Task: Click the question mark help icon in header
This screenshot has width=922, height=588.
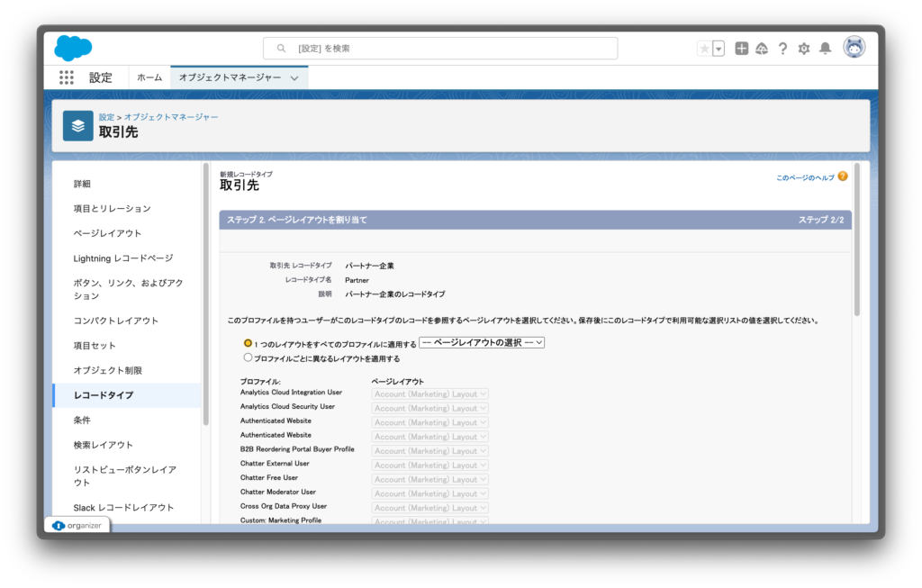Action: click(x=782, y=49)
